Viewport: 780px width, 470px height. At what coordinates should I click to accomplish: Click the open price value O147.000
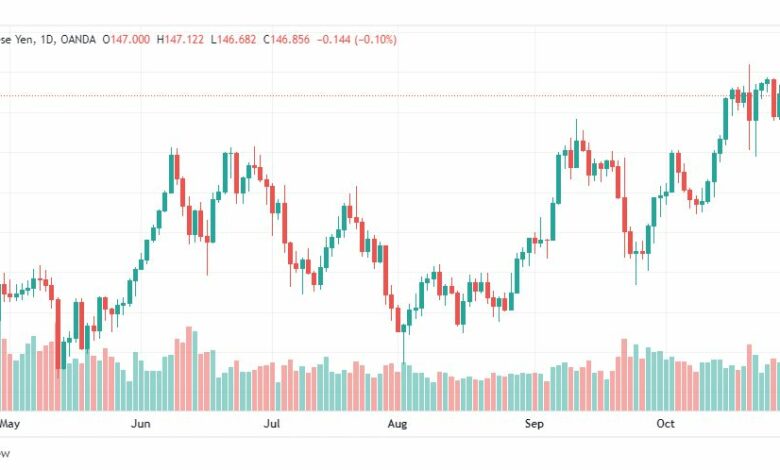click(126, 39)
